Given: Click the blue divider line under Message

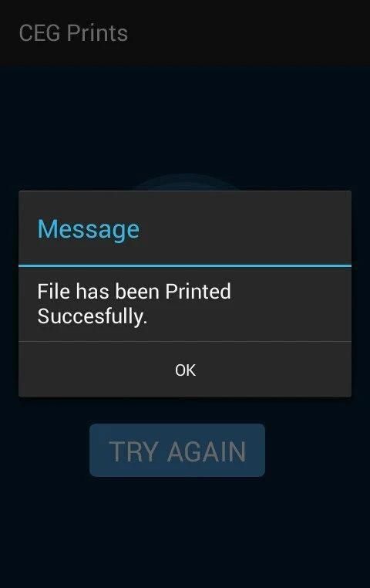Looking at the screenshot, I should (185, 266).
